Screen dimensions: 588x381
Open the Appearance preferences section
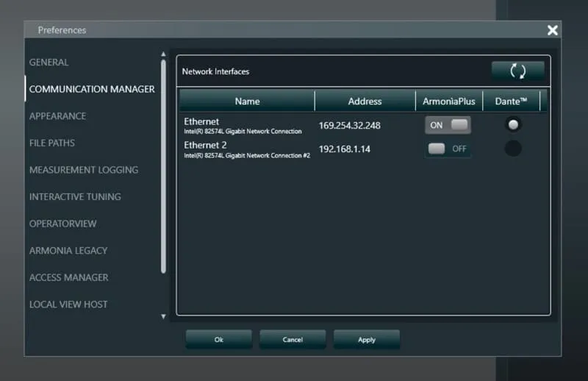coord(58,116)
